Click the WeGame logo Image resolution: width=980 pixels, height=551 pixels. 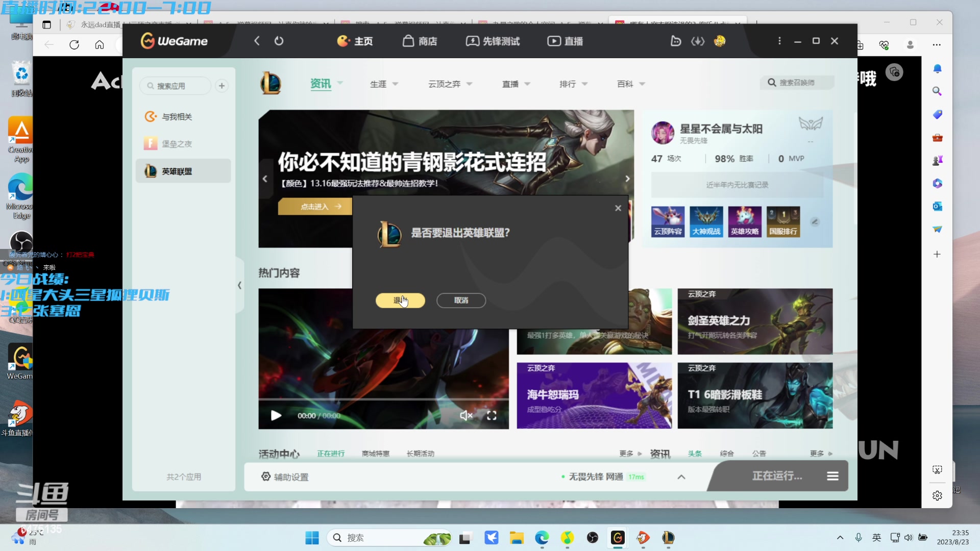(174, 41)
